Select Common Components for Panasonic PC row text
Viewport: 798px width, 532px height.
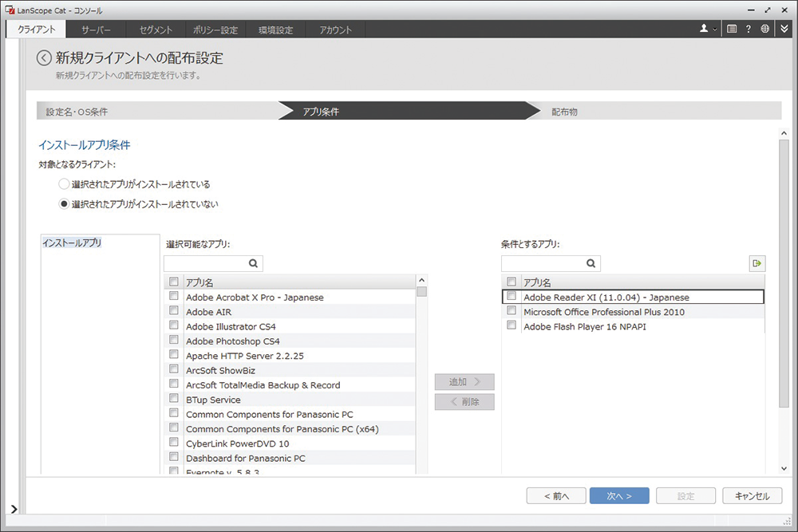(x=269, y=415)
